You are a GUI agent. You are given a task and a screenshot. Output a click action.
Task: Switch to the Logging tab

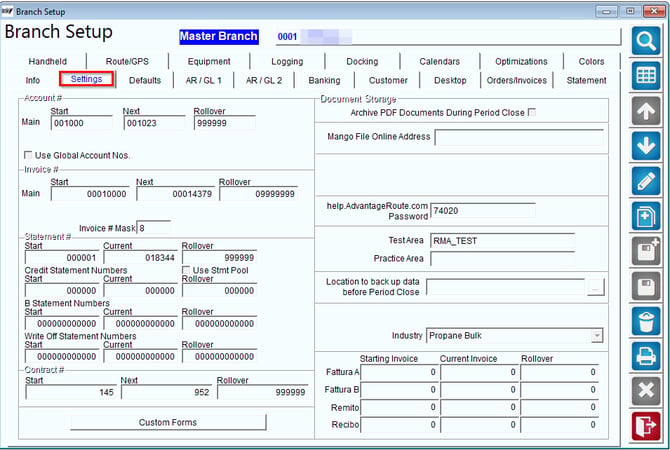(x=287, y=62)
